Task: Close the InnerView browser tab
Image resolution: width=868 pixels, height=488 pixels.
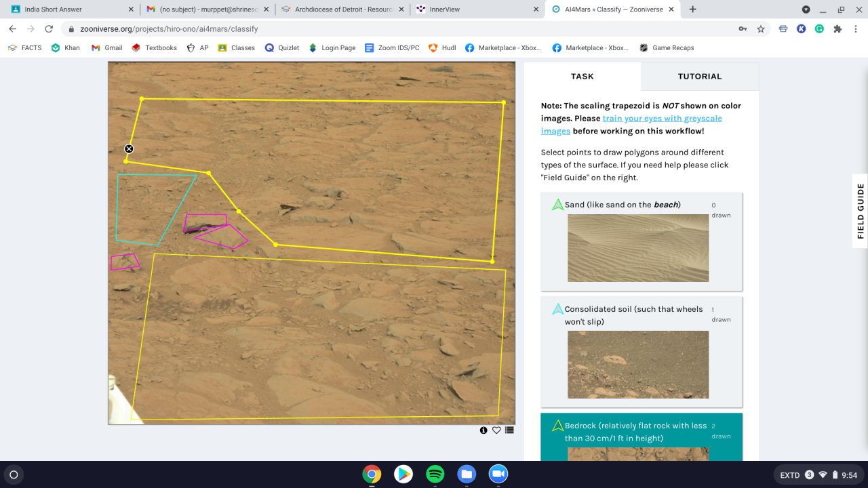Action: (536, 9)
